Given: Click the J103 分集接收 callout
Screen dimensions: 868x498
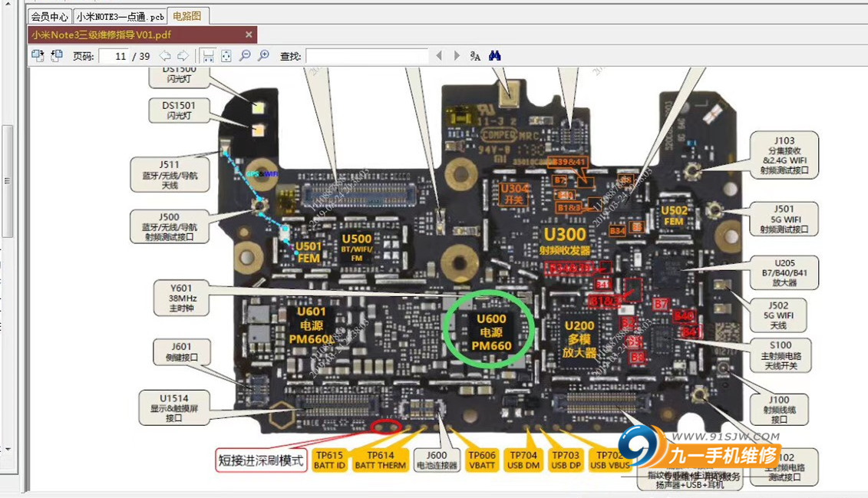Looking at the screenshot, I should (x=784, y=155).
